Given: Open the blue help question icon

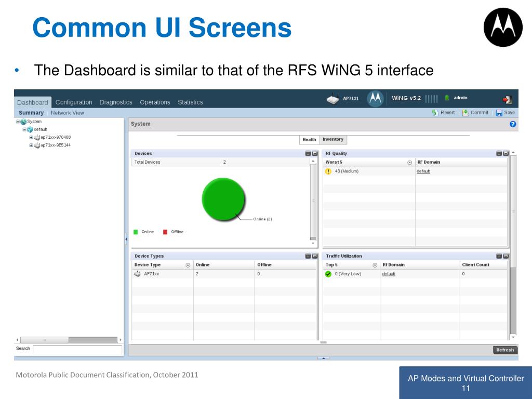Looking at the screenshot, I should click(x=513, y=124).
